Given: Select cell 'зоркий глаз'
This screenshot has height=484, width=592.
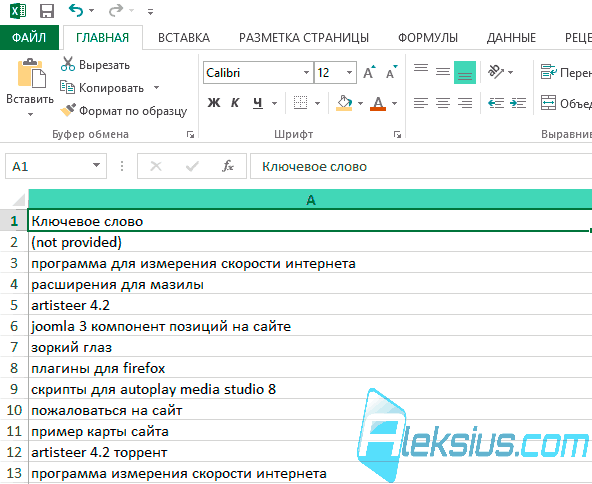Looking at the screenshot, I should coord(310,347).
